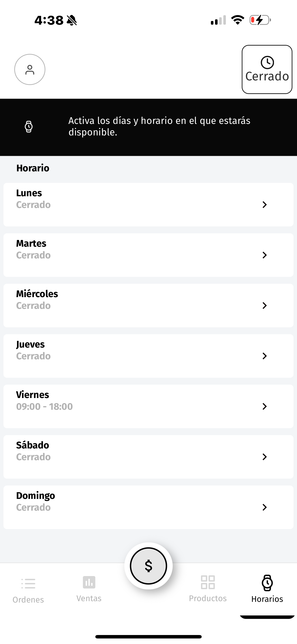The image size is (297, 644).
Task: Tap the Ordenes list icon
Action: (x=28, y=584)
